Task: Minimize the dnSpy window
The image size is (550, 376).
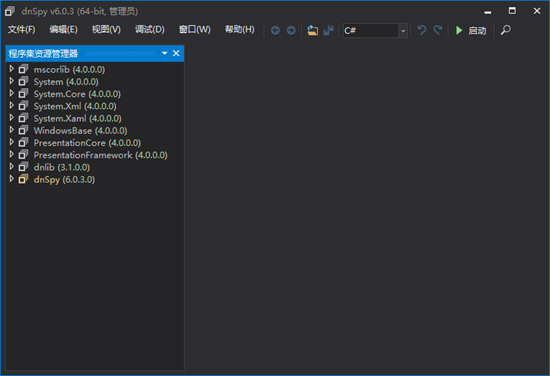Action: 488,12
